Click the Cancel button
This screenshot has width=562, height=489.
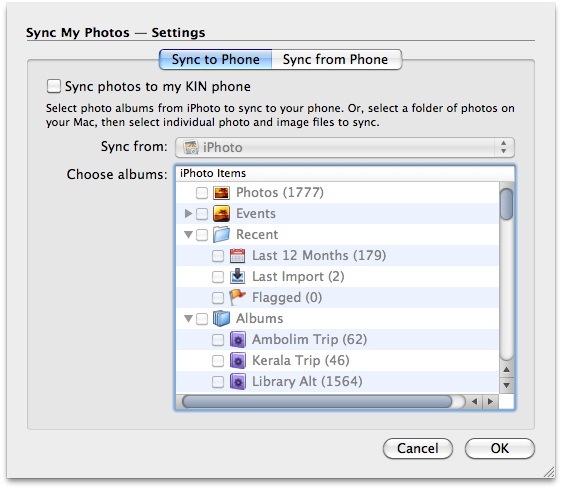[418, 448]
